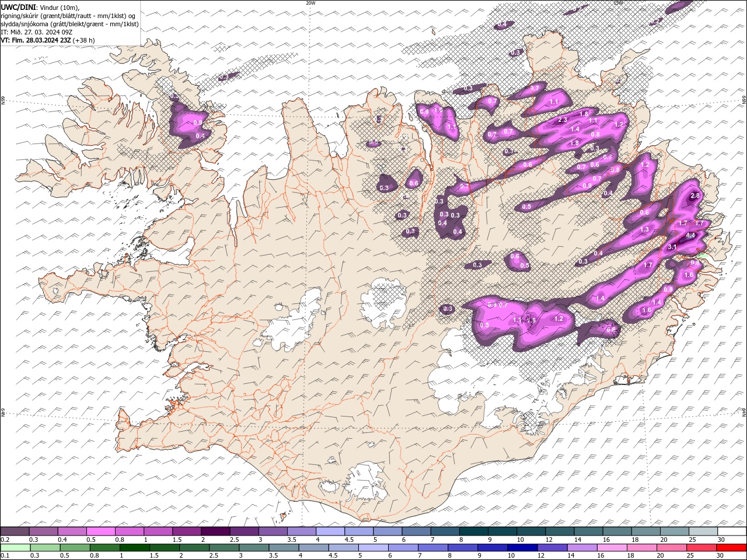Click the bright pink 0.5 swatch in upper legend row
Screen dimensions: 747x560
[x=101, y=531]
